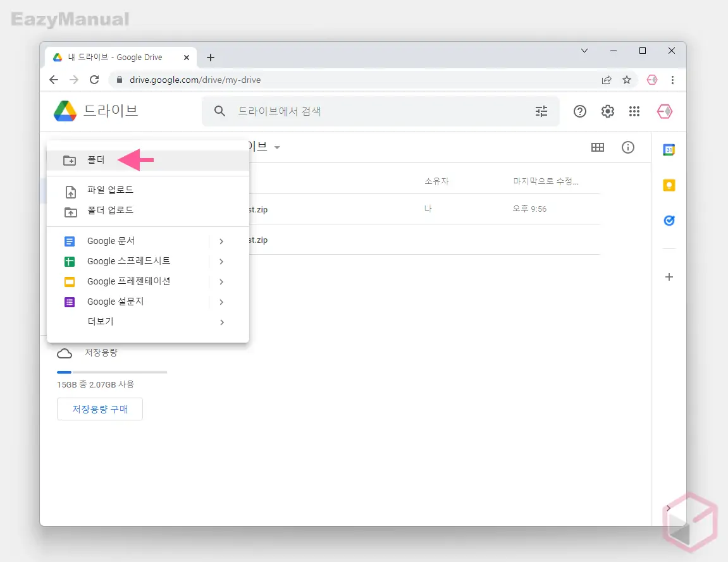Select 폴더 to create a new folder
Viewport: 728px width, 562px height.
(96, 160)
